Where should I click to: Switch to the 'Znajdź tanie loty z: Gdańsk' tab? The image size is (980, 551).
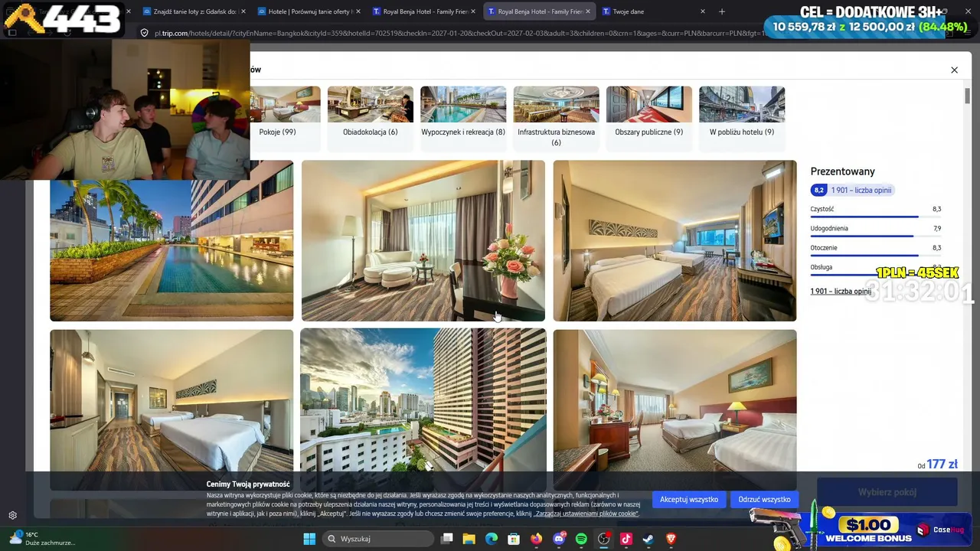click(x=194, y=11)
